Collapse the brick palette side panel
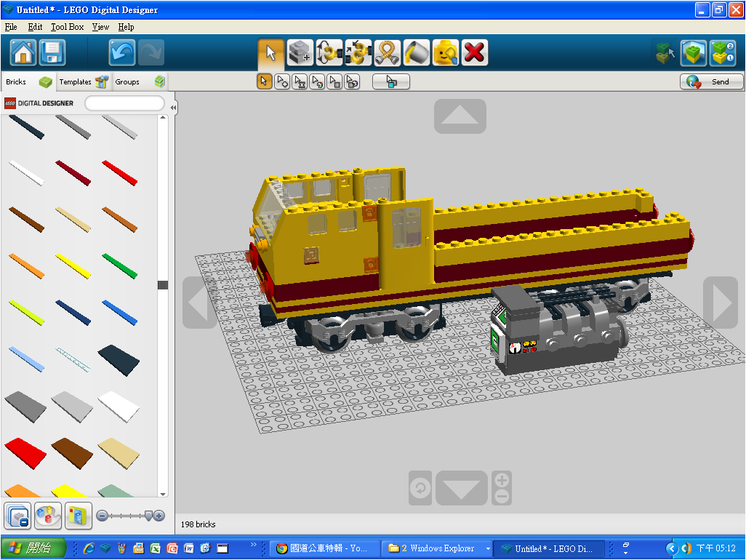Viewport: 746px width, 560px height. [173, 108]
